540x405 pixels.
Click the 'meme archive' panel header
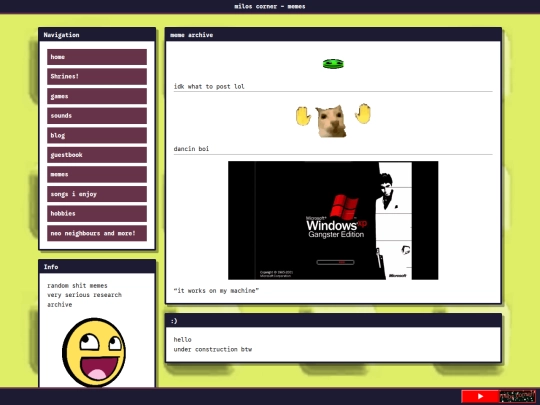point(333,35)
